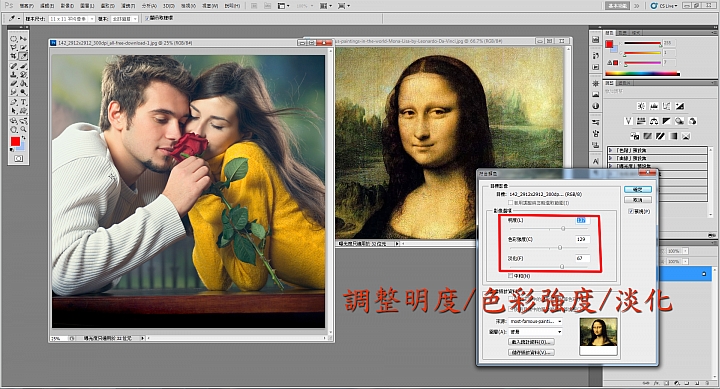Image resolution: width=720 pixels, height=389 pixels.
Task: Select the Pen tool
Action: pyautogui.click(x=13, y=102)
